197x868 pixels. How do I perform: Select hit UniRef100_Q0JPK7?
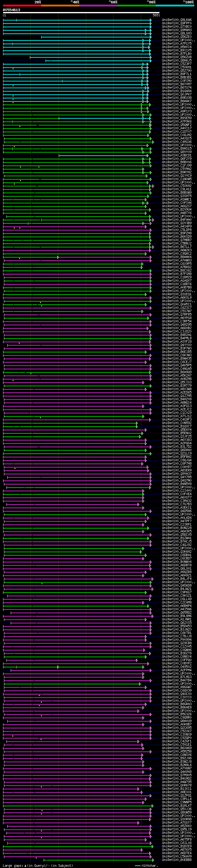click(x=177, y=94)
